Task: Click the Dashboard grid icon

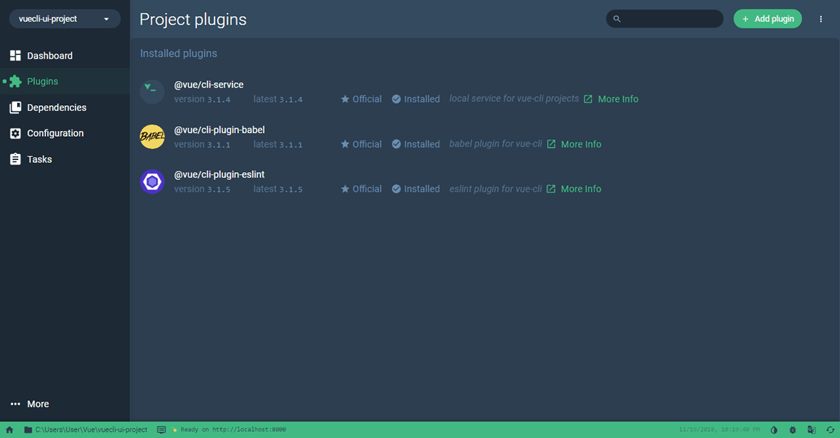Action: (16, 56)
